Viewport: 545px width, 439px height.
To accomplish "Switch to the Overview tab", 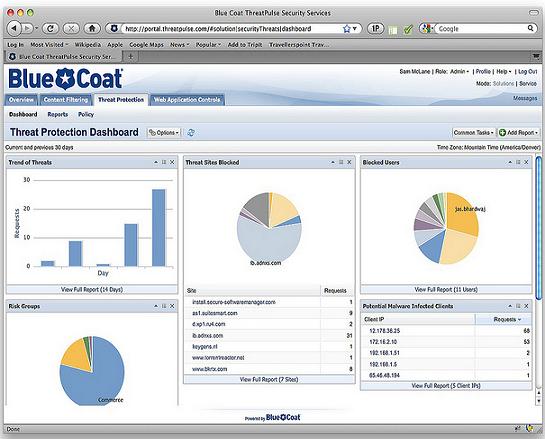I will 21,100.
